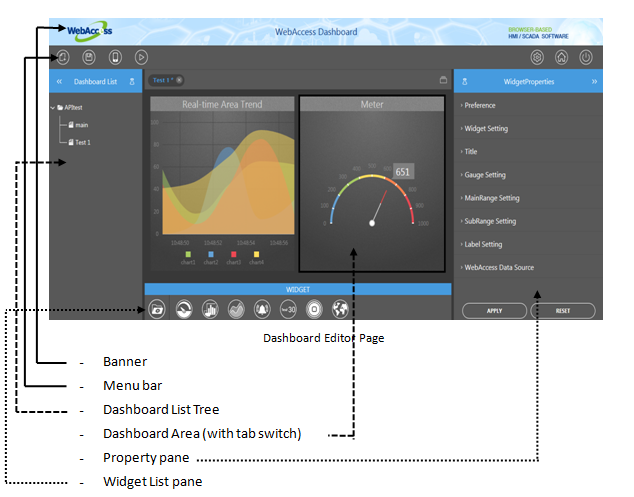
Task: Open the main dashboard in tree
Action: coord(78,125)
